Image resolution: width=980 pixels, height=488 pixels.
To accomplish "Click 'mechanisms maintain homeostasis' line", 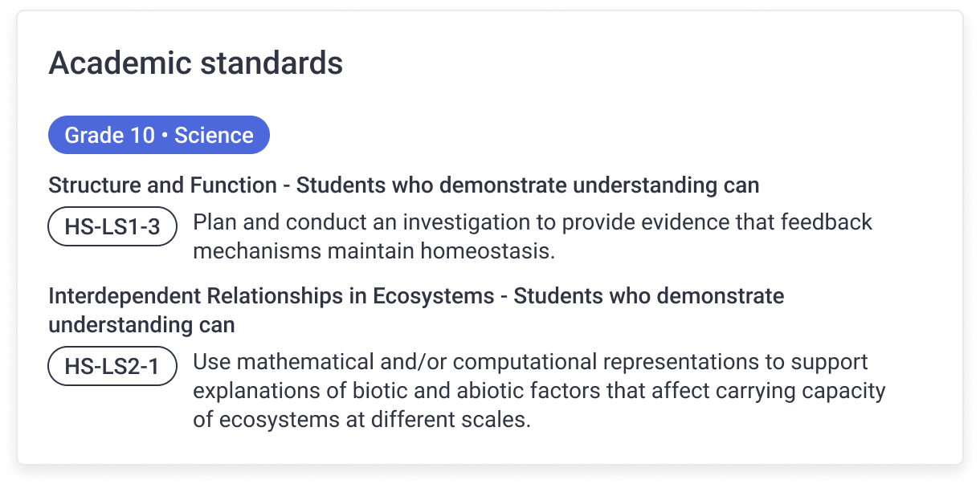I will click(374, 251).
